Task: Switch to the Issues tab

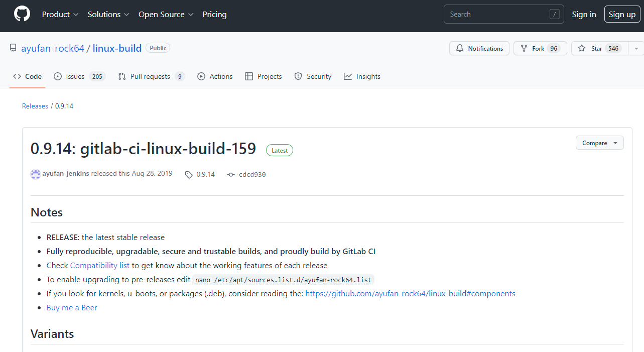Action: (78, 76)
